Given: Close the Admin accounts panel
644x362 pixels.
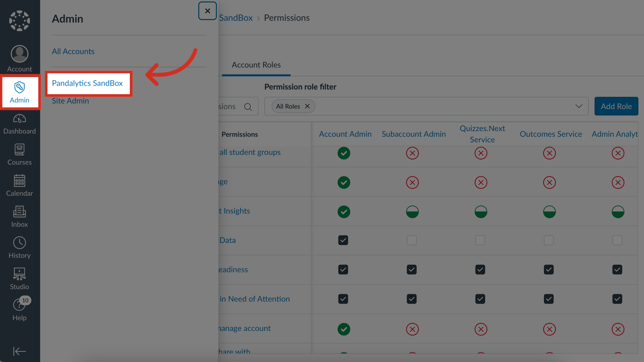Looking at the screenshot, I should (x=207, y=11).
